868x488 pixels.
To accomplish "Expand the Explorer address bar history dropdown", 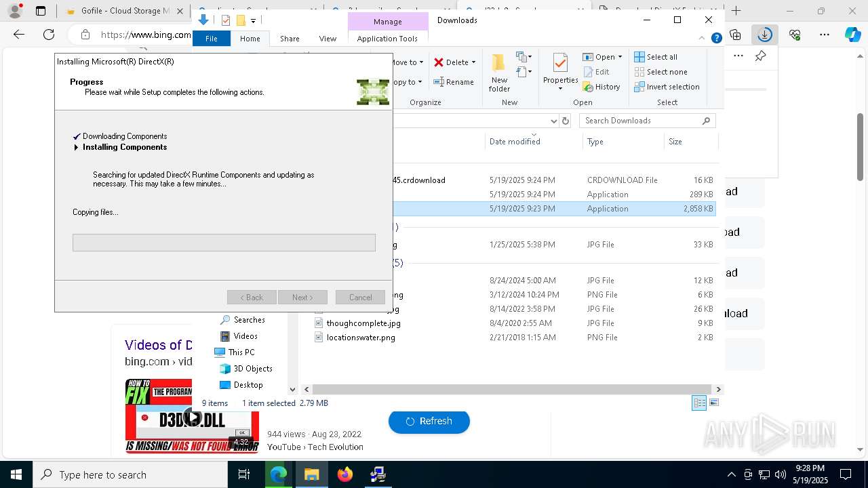I will 553,121.
